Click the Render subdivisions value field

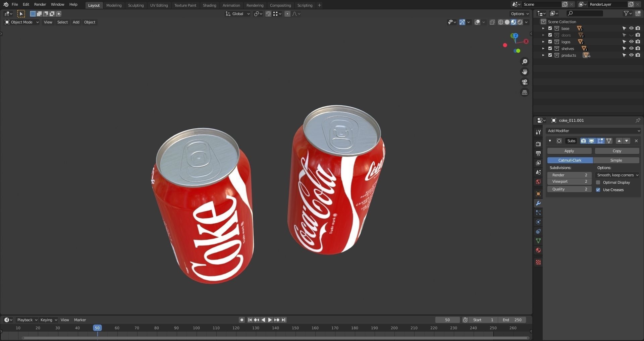569,175
